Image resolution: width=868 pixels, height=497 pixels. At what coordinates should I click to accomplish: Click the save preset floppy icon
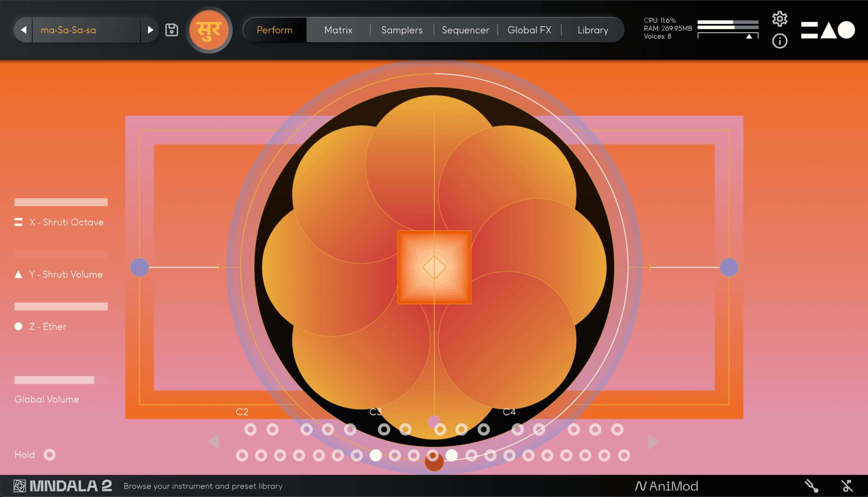[171, 30]
